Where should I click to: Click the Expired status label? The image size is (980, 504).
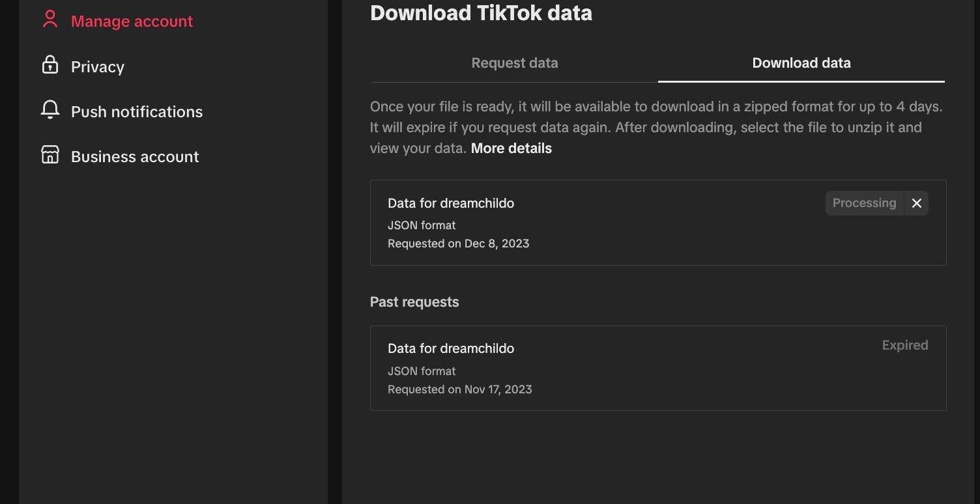click(904, 344)
